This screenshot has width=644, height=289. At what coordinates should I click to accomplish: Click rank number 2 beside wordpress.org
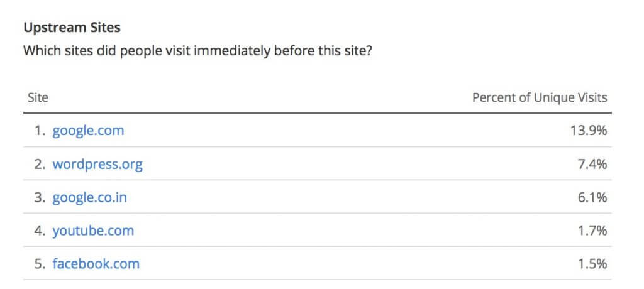tap(40, 164)
